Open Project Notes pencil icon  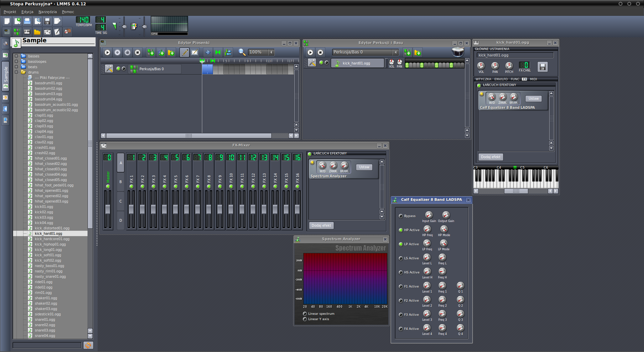pos(57,32)
